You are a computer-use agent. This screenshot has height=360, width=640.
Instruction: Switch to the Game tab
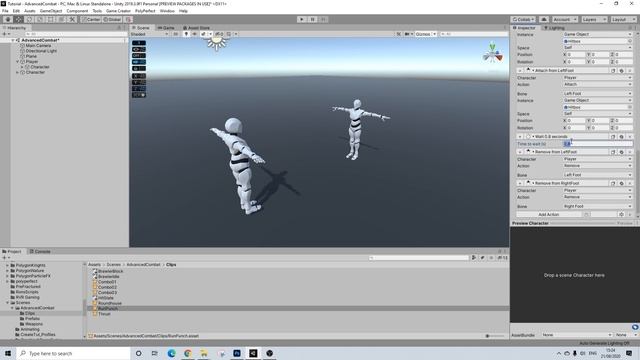(x=166, y=28)
